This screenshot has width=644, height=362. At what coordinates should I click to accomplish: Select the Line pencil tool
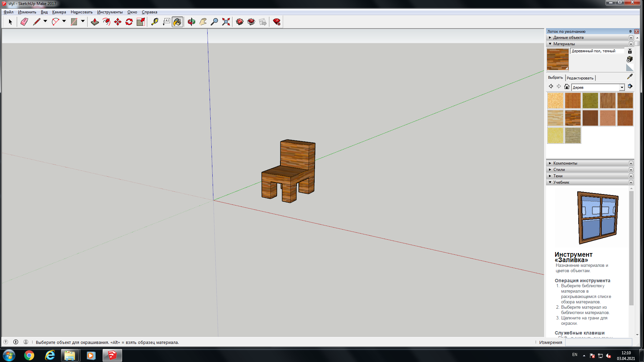(37, 22)
